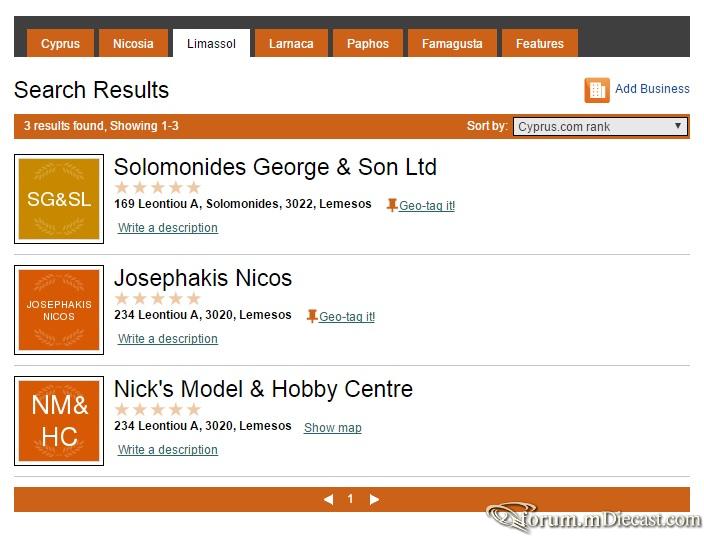Click the pin icon beside Solomonides address
Viewport: 704px width, 536px height.
(392, 205)
